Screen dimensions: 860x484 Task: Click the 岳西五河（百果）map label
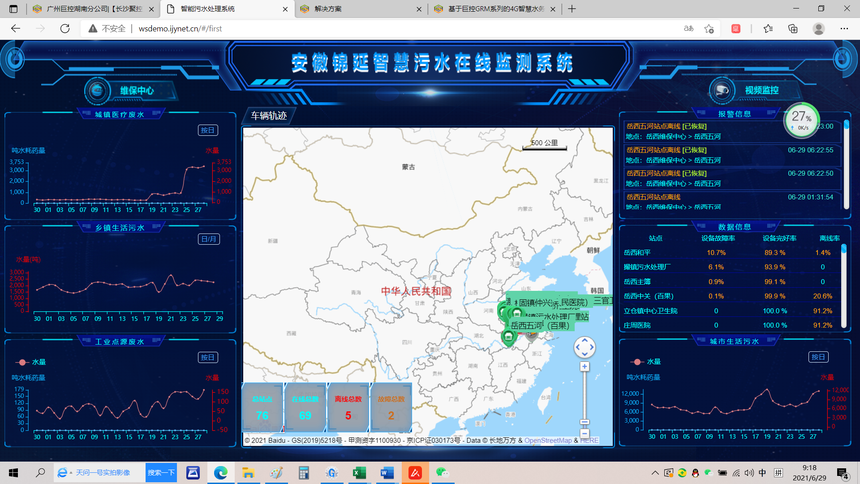coord(540,326)
